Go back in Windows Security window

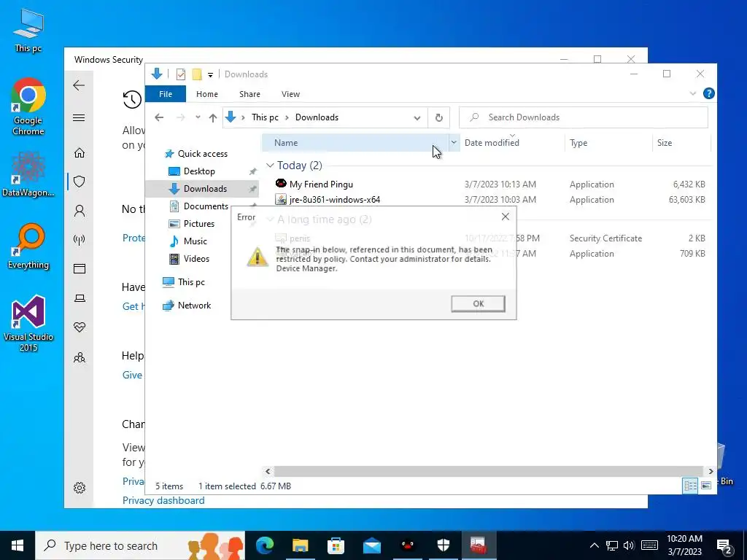[79, 85]
